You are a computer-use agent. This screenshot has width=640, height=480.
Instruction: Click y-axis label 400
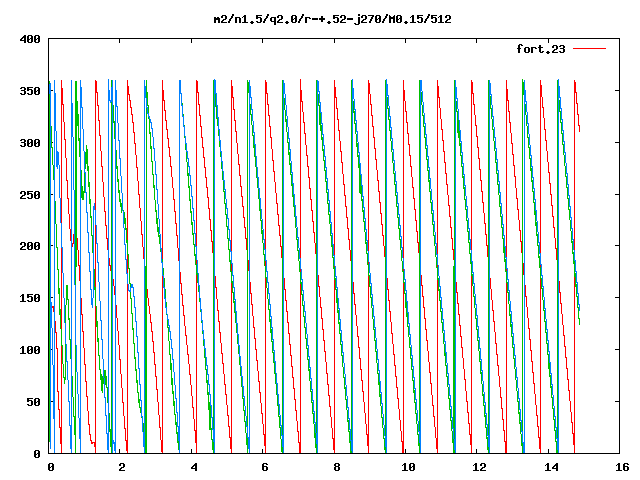click(x=30, y=39)
